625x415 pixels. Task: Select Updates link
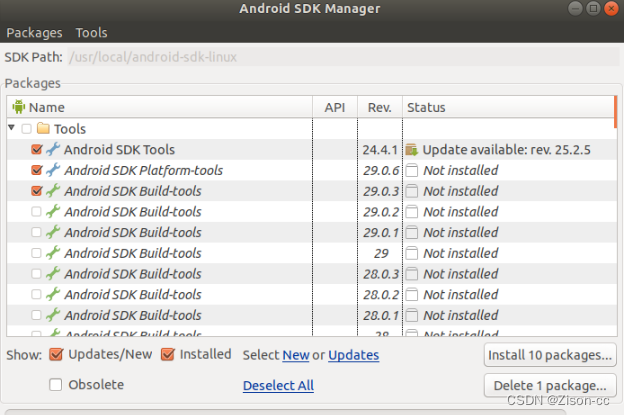click(x=354, y=355)
